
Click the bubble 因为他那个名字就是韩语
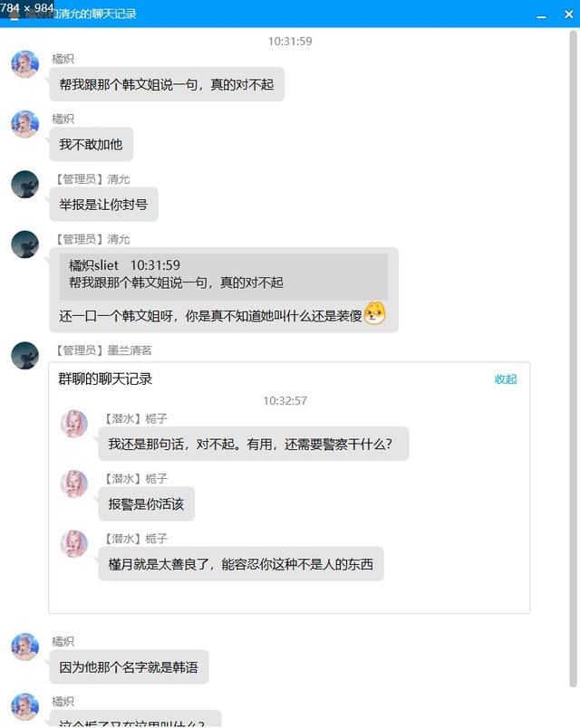pyautogui.click(x=129, y=667)
